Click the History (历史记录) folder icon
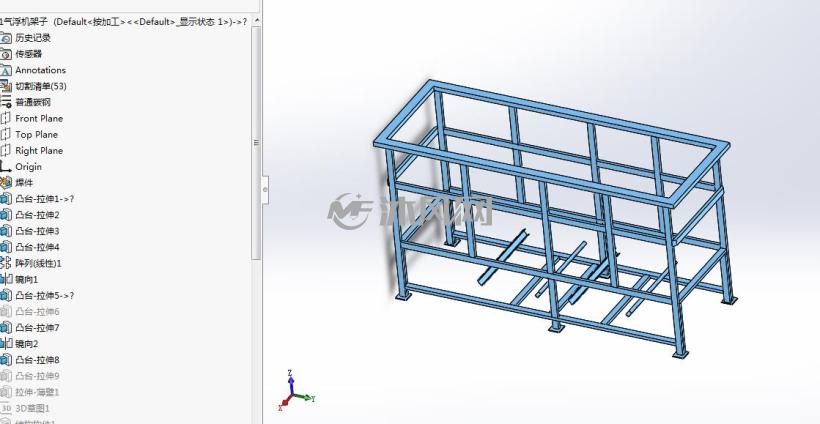 pyautogui.click(x=5, y=38)
